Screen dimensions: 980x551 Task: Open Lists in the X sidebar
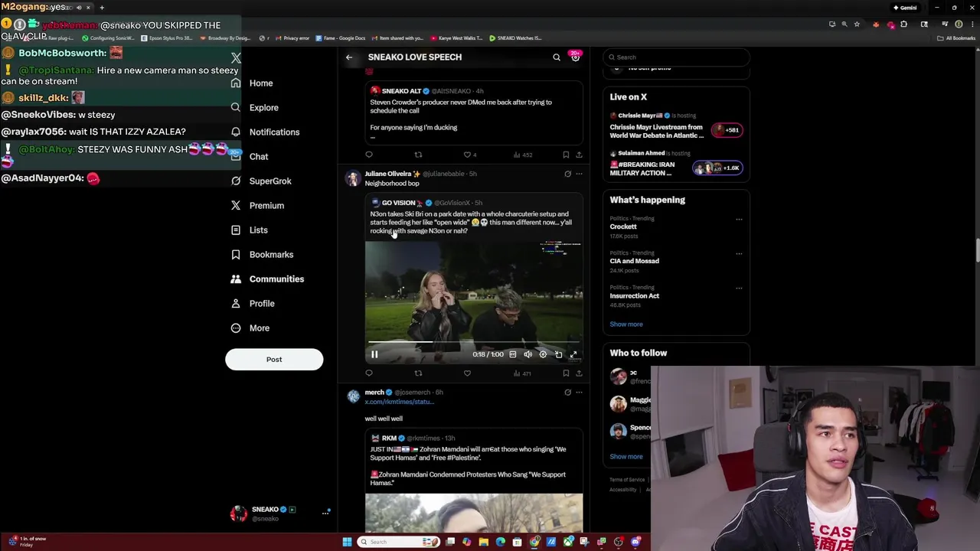click(x=250, y=230)
